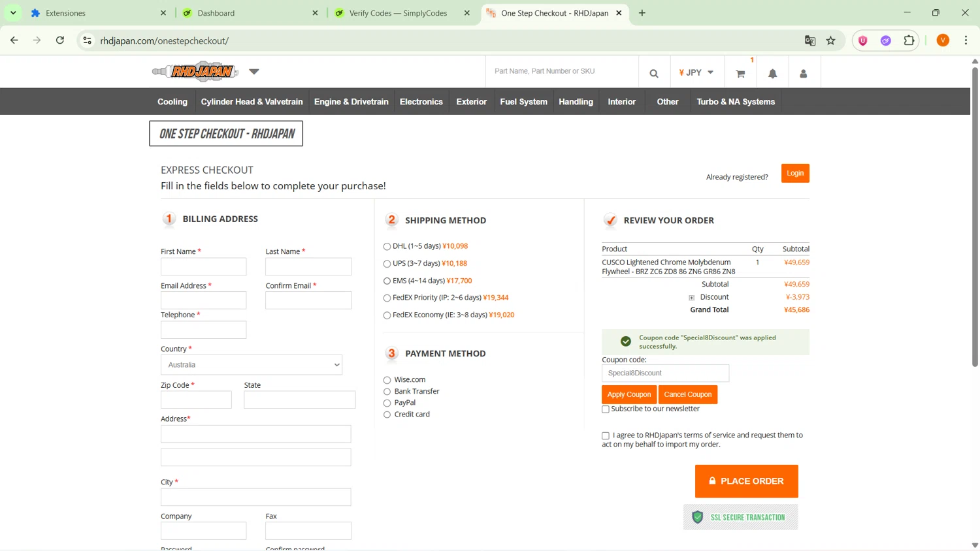This screenshot has height=551, width=980.
Task: Choose Bank Transfer payment method
Action: coord(387,392)
